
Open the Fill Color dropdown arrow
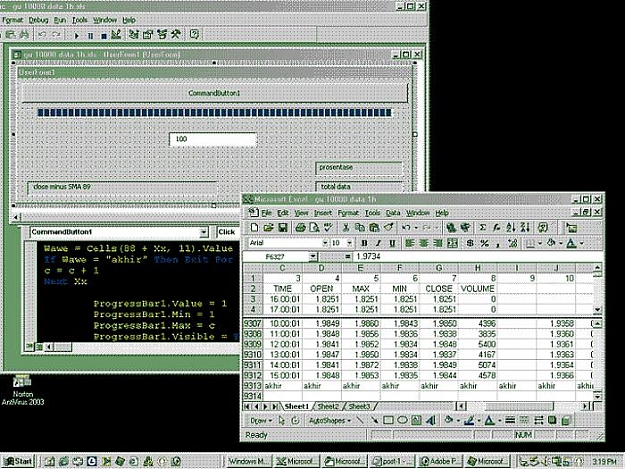(x=561, y=243)
